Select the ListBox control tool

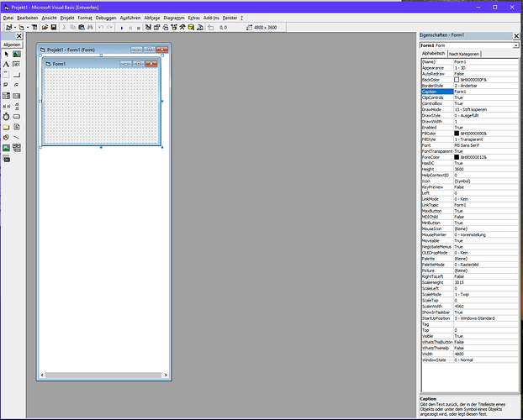(x=17, y=96)
